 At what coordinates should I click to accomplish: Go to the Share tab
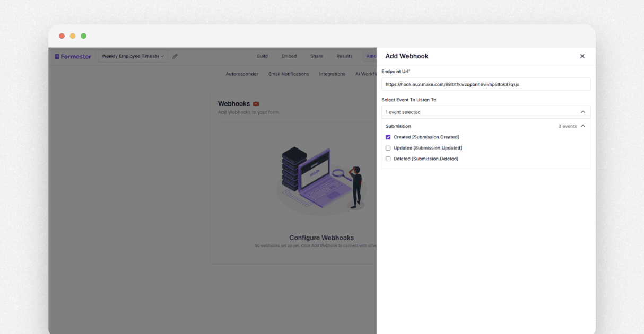[316, 56]
